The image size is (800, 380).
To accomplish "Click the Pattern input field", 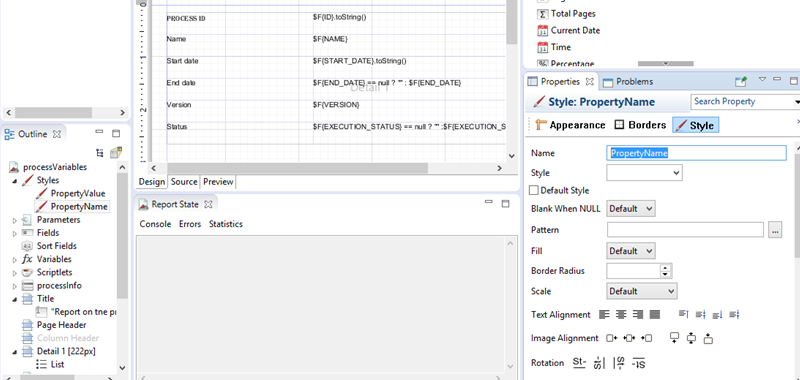I will point(685,230).
